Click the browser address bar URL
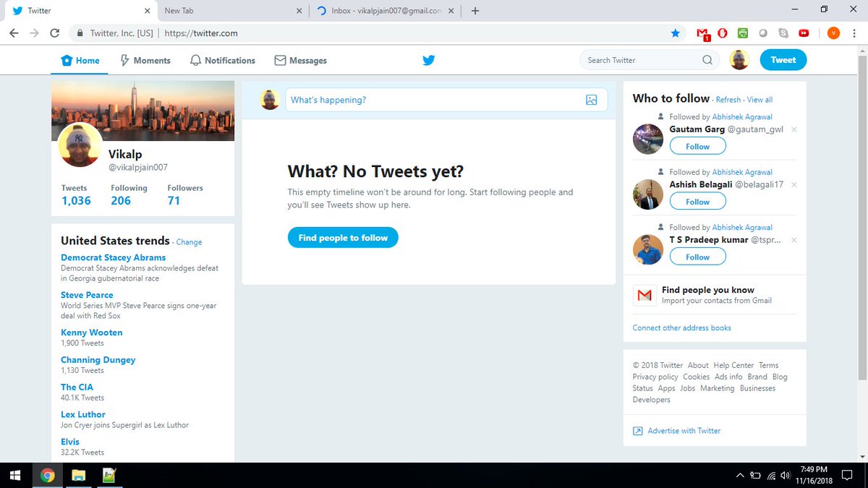 (201, 33)
